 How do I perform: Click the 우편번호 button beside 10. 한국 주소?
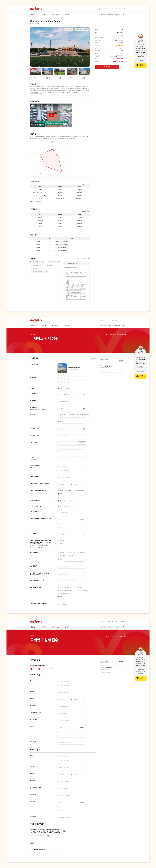[x=82, y=443]
